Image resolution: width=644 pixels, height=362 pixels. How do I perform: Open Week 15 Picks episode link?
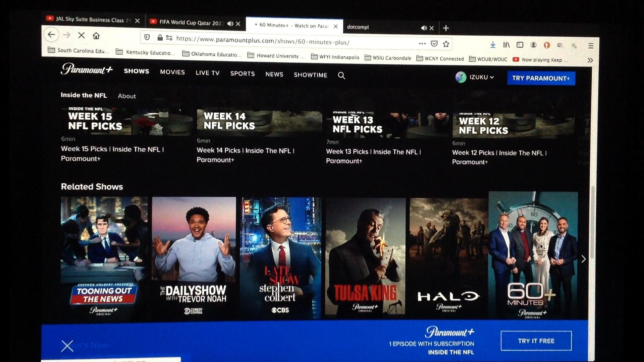112,154
